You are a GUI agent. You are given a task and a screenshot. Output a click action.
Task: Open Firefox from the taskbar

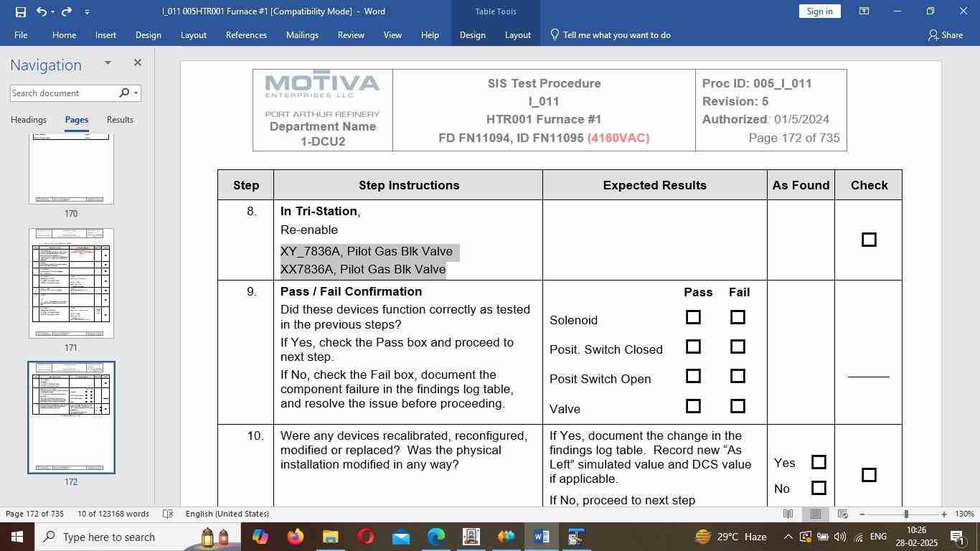pyautogui.click(x=295, y=537)
